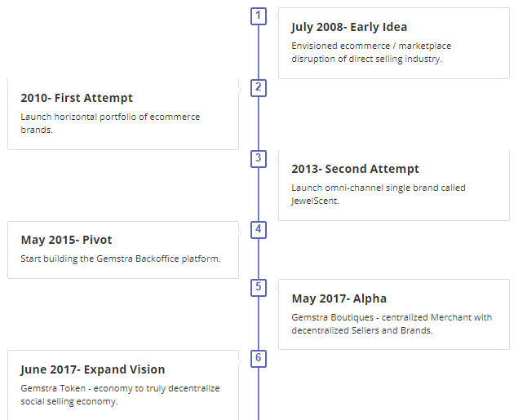Click the '2010- First Attempt' heading
527x420 pixels.
77,98
